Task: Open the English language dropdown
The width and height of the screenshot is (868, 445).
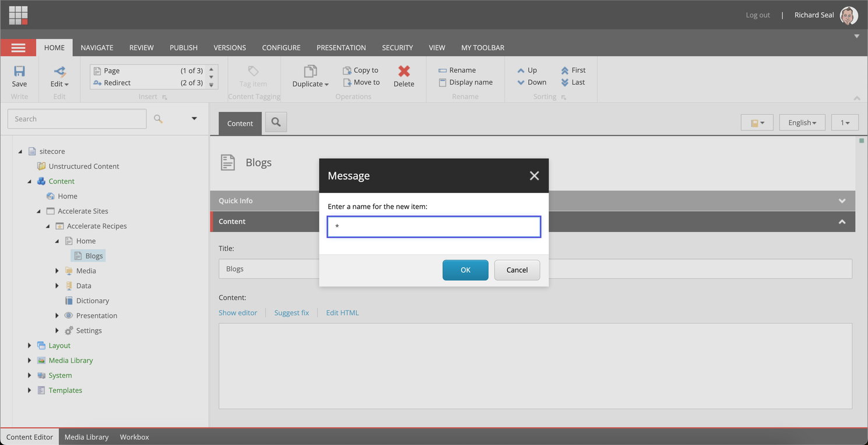Action: click(x=802, y=122)
